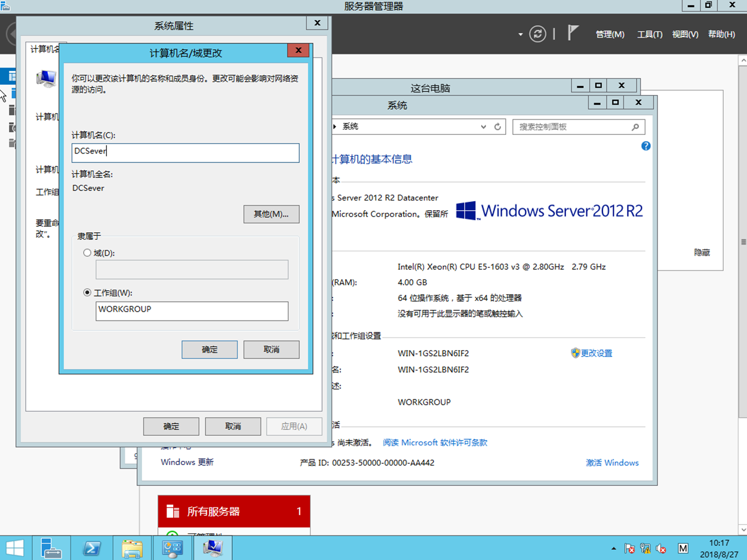The width and height of the screenshot is (747, 560).
Task: Click the refresh arrow in System address bar
Action: pyautogui.click(x=497, y=127)
